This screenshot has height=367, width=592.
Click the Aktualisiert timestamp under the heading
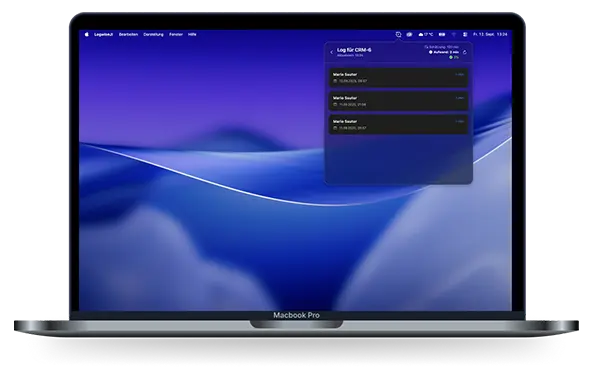point(350,55)
